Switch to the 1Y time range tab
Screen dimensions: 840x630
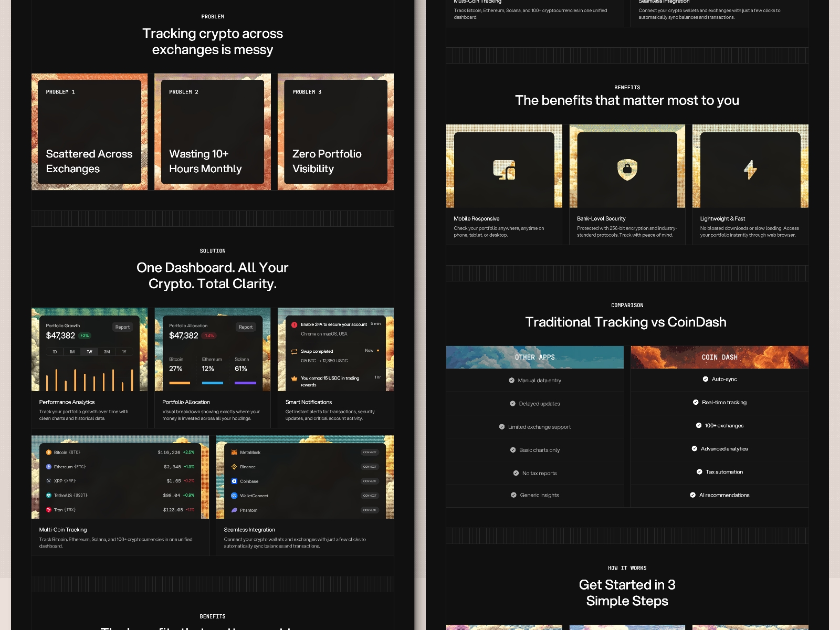123,352
